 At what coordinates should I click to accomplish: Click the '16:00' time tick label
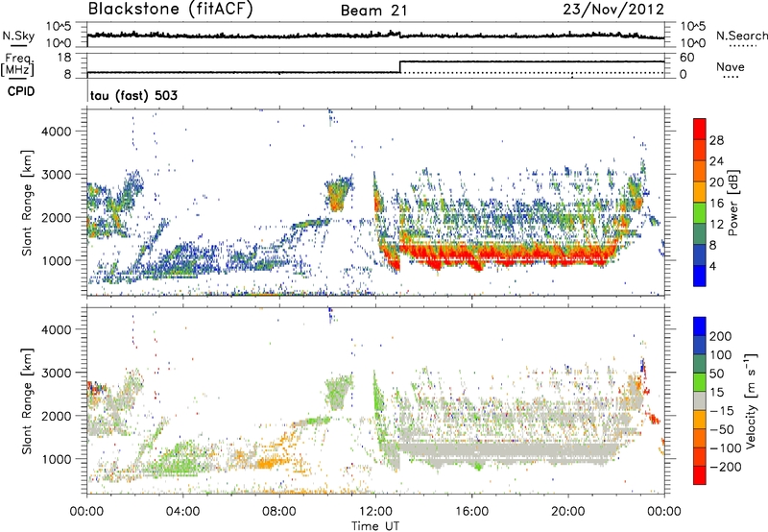pos(471,512)
